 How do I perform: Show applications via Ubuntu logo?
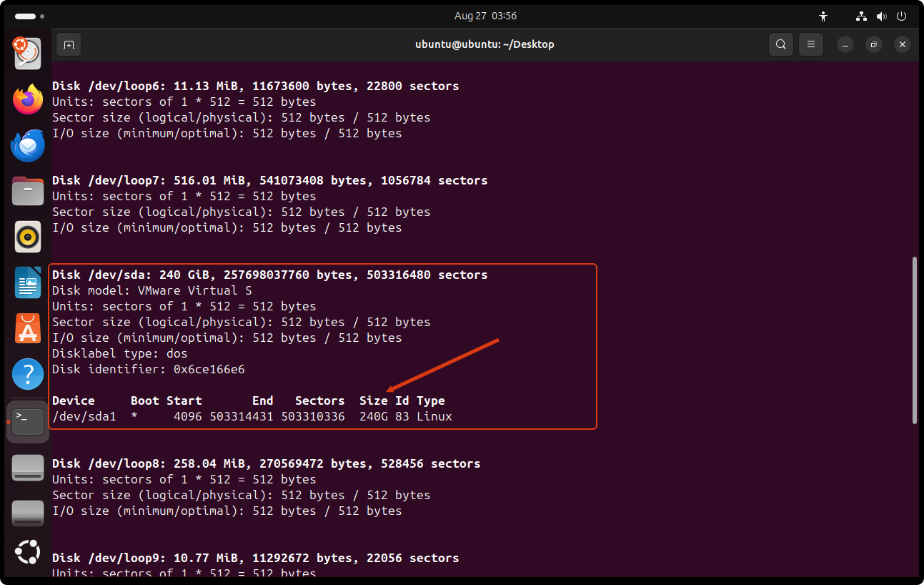pos(28,553)
